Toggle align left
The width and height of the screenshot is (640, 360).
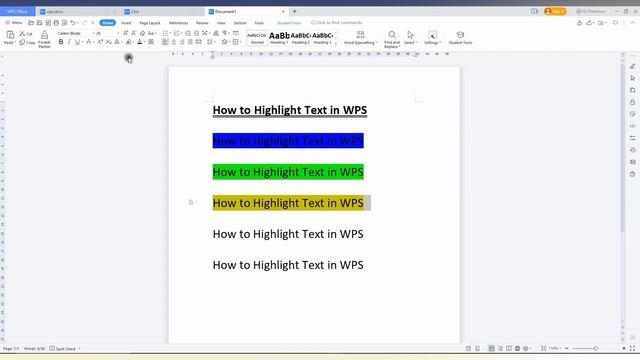tap(165, 42)
